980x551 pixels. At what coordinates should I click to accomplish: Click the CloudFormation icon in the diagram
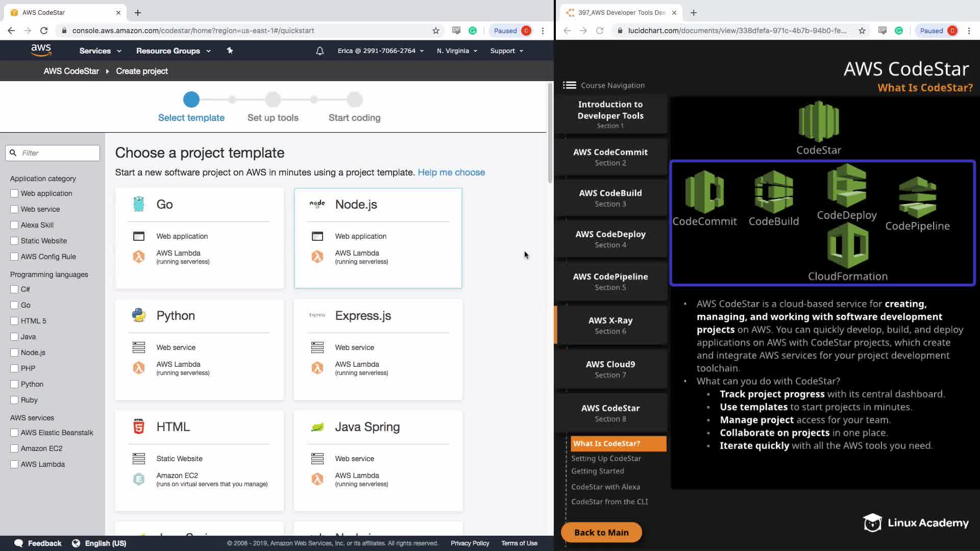pos(847,246)
